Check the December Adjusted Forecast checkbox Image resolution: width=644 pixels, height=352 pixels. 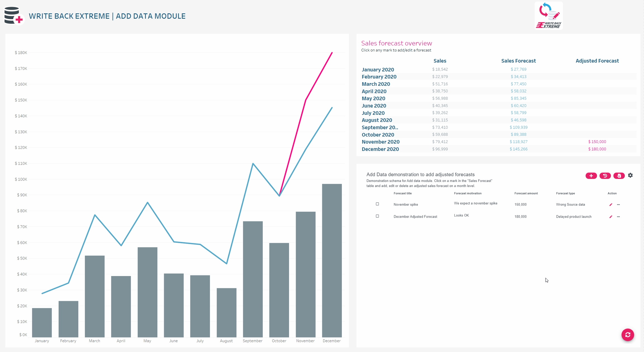pos(377,216)
